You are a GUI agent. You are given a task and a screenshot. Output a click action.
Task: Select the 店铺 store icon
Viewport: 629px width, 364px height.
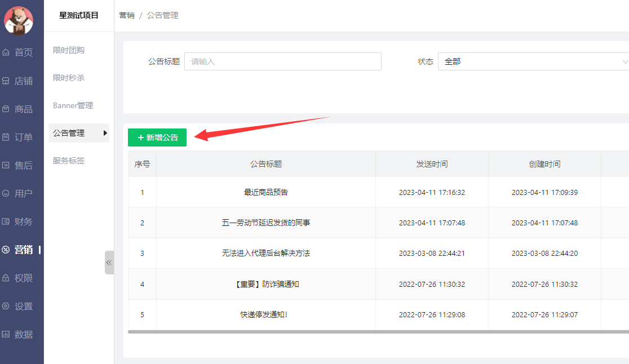click(x=6, y=81)
